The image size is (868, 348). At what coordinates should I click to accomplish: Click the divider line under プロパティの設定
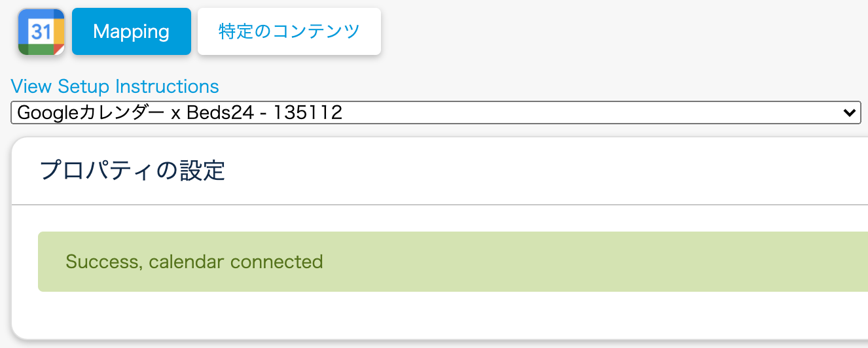pyautogui.click(x=439, y=205)
